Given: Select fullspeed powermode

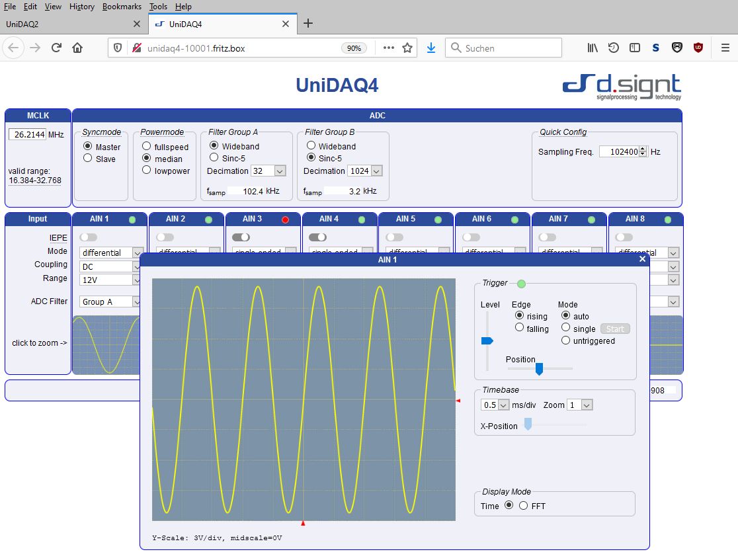Looking at the screenshot, I should pos(146,146).
